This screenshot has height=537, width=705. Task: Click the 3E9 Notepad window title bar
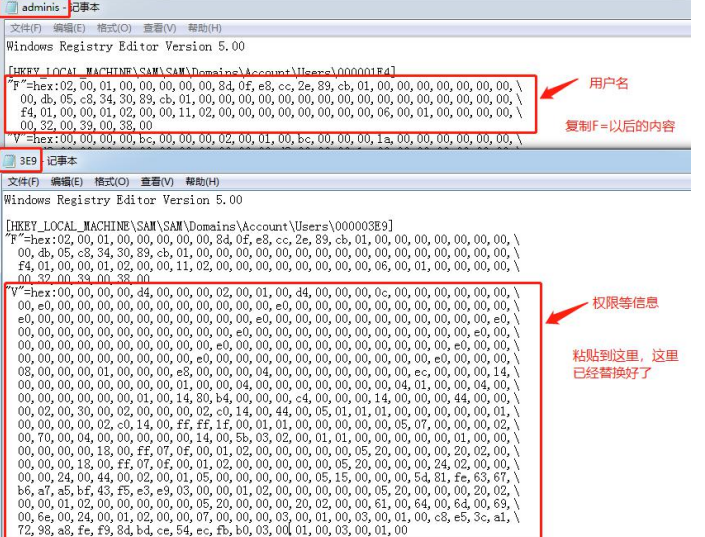click(300, 160)
